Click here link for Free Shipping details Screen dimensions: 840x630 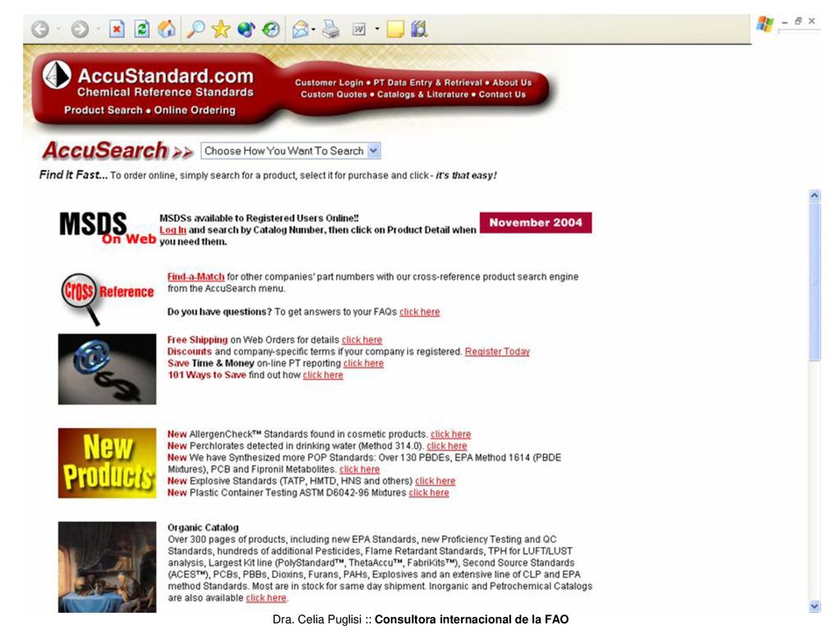click(362, 340)
